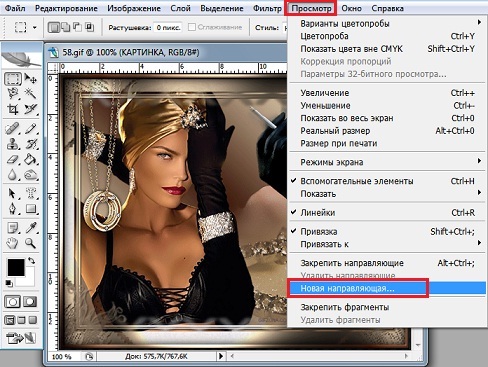Click the white background color swatch
Image resolution: width=488 pixels, height=367 pixels.
click(29, 280)
